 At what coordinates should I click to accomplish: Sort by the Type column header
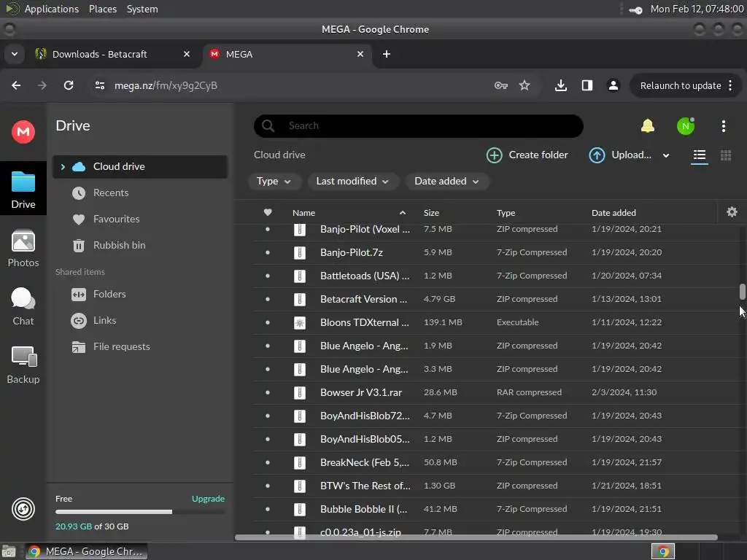click(x=506, y=213)
